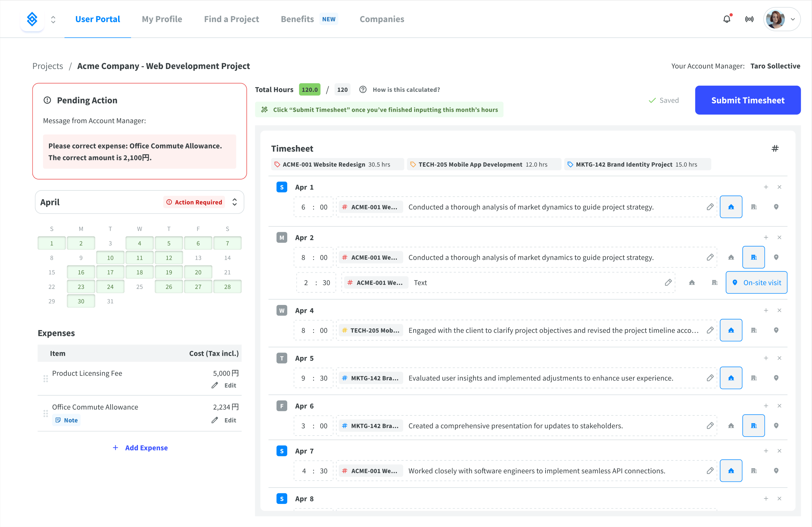Select April 17 on the calendar
The height and width of the screenshot is (527, 812).
pos(110,272)
